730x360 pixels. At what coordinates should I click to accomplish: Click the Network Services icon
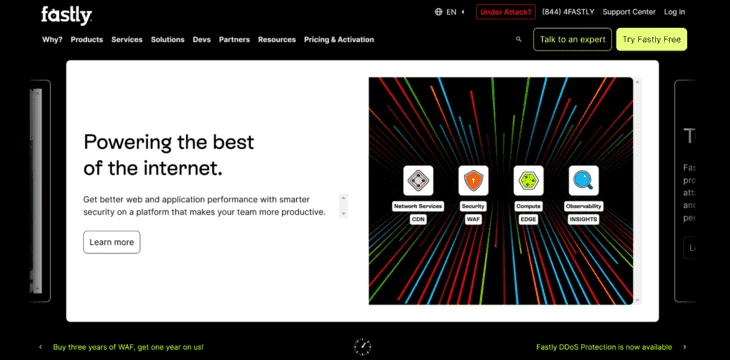418,180
